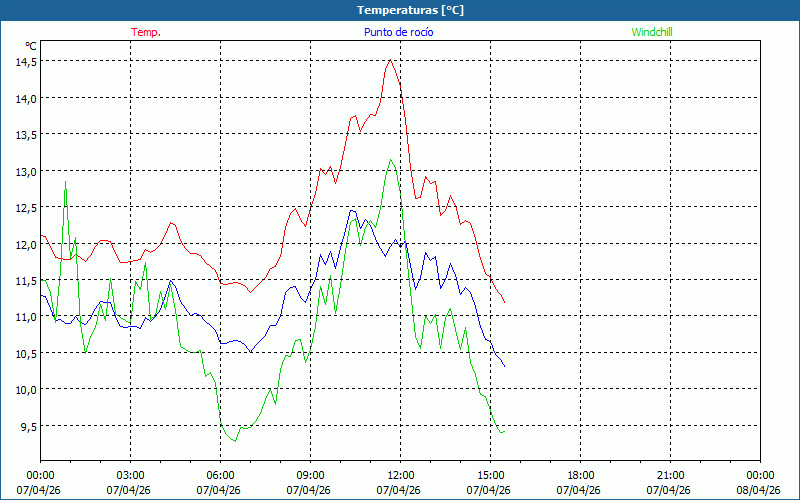Screen dimensions: 800x500
Task: Click the last point of blue dew point line
Action: pyautogui.click(x=505, y=367)
